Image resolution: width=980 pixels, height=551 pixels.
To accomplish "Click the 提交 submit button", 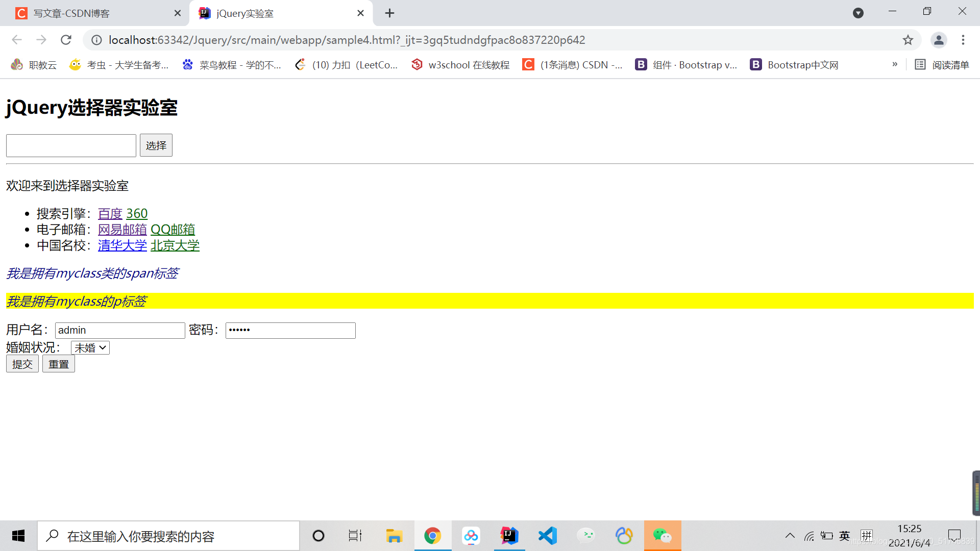I will [x=22, y=364].
